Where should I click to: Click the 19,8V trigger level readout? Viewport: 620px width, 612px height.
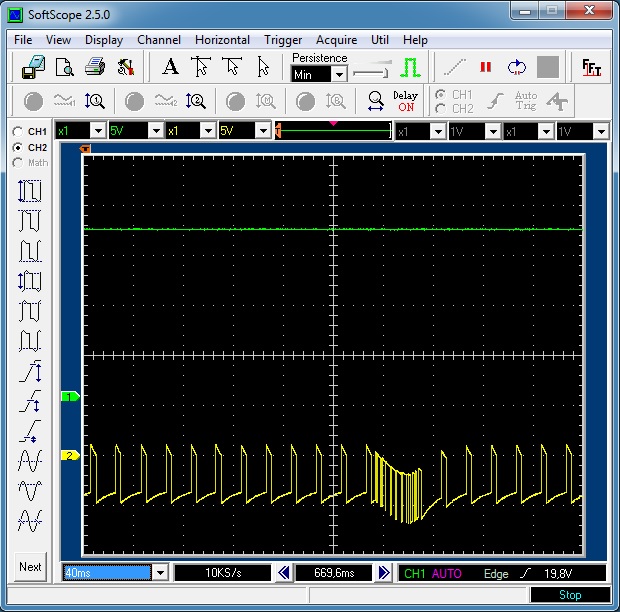(558, 573)
